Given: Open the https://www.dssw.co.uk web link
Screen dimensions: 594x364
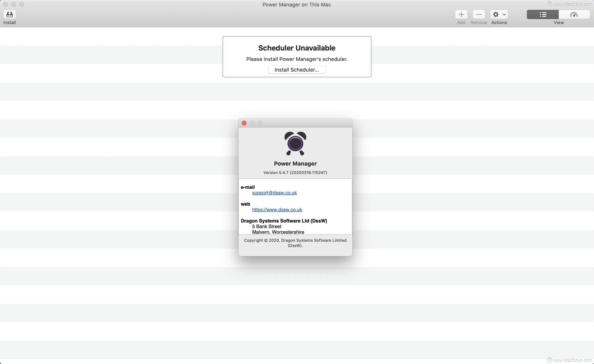Looking at the screenshot, I should 277,210.
